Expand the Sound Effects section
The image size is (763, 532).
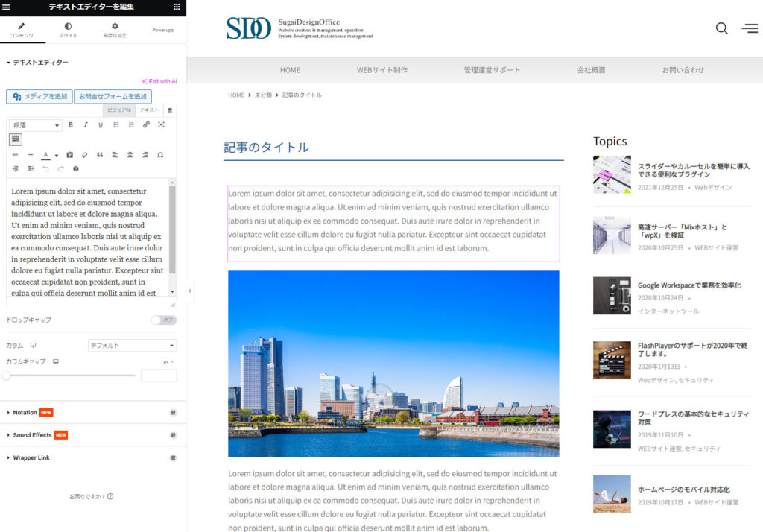coord(32,435)
